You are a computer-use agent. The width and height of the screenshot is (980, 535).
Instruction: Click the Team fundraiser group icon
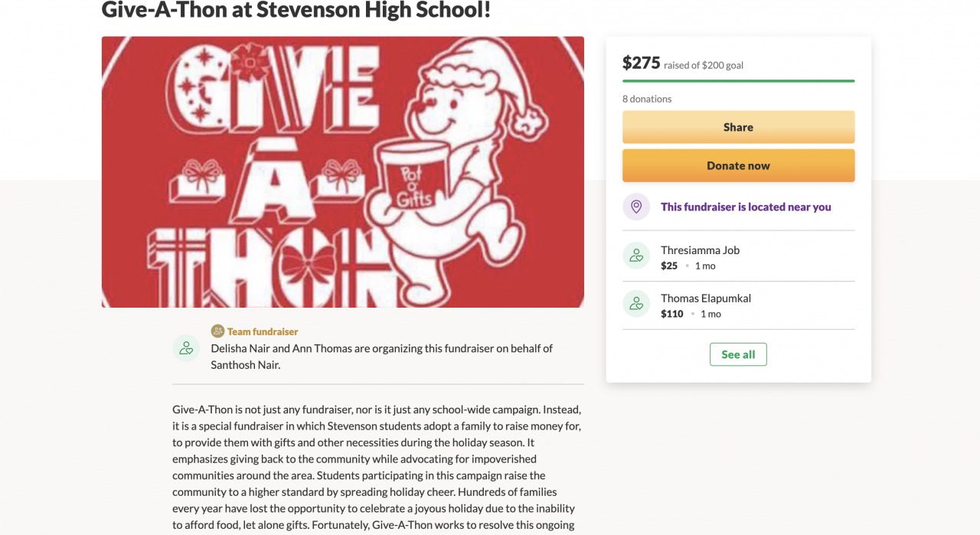point(217,331)
